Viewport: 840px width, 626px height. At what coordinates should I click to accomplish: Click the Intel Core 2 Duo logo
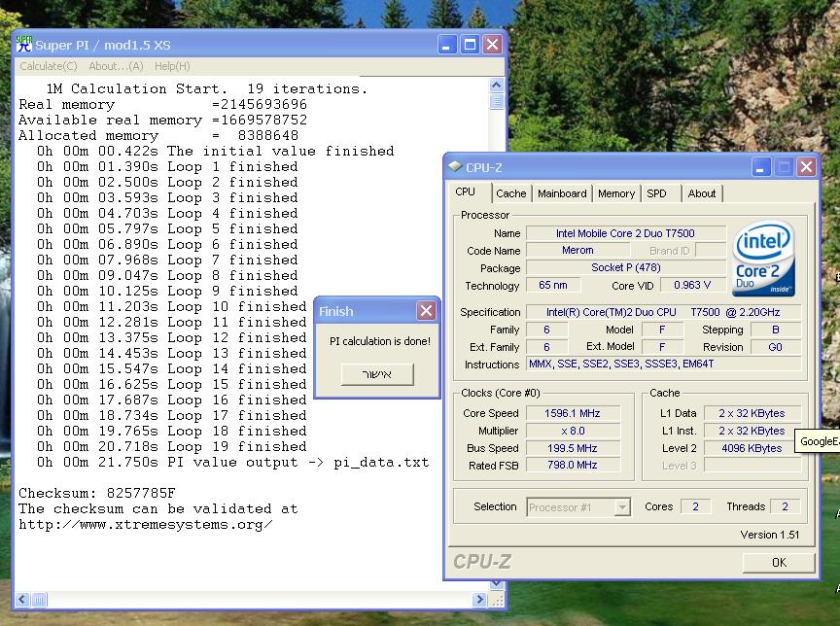pyautogui.click(x=763, y=259)
